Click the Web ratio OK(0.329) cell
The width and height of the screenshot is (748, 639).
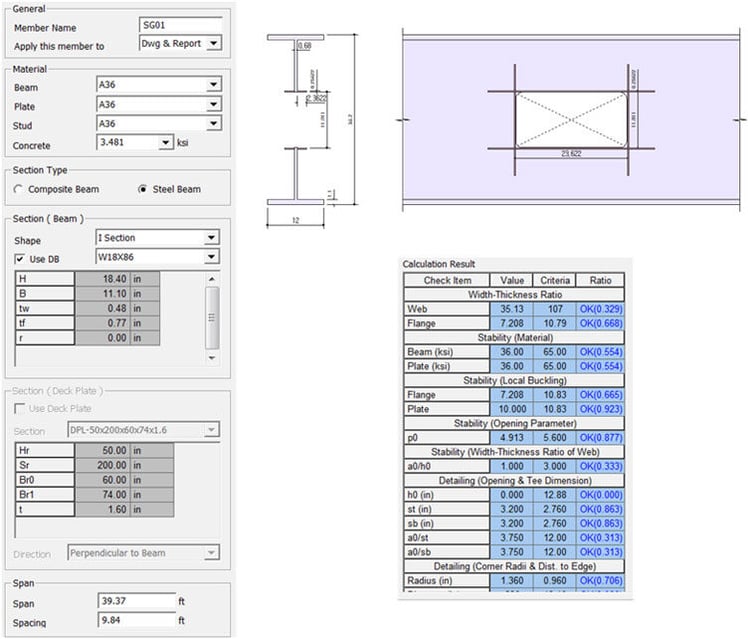click(x=602, y=310)
